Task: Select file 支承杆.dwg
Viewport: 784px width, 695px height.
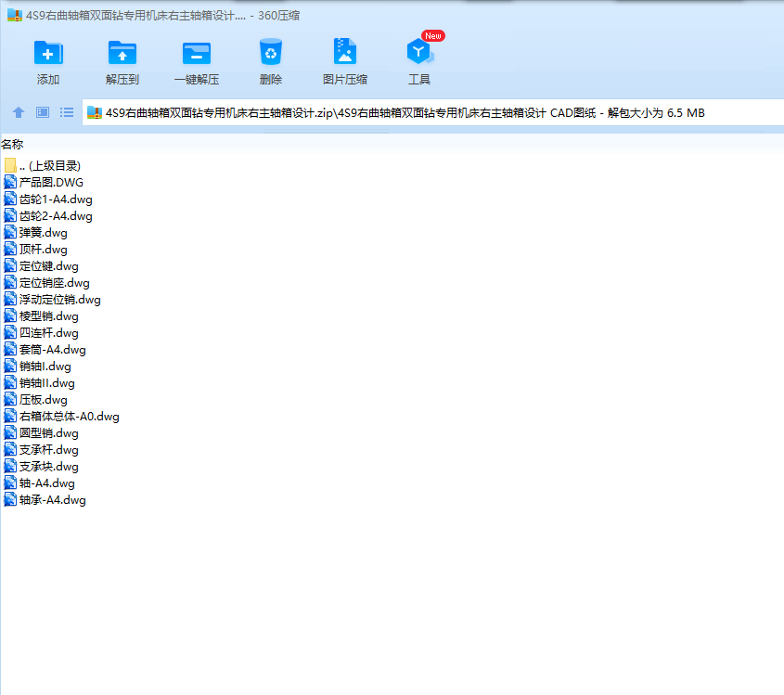Action: pyautogui.click(x=41, y=449)
